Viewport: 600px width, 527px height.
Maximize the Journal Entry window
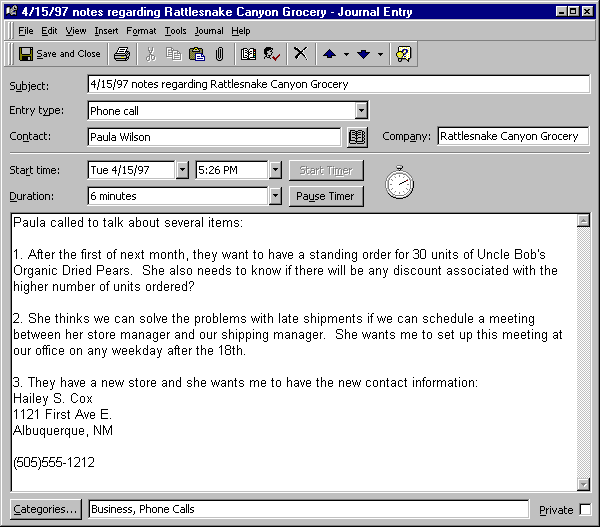point(573,11)
